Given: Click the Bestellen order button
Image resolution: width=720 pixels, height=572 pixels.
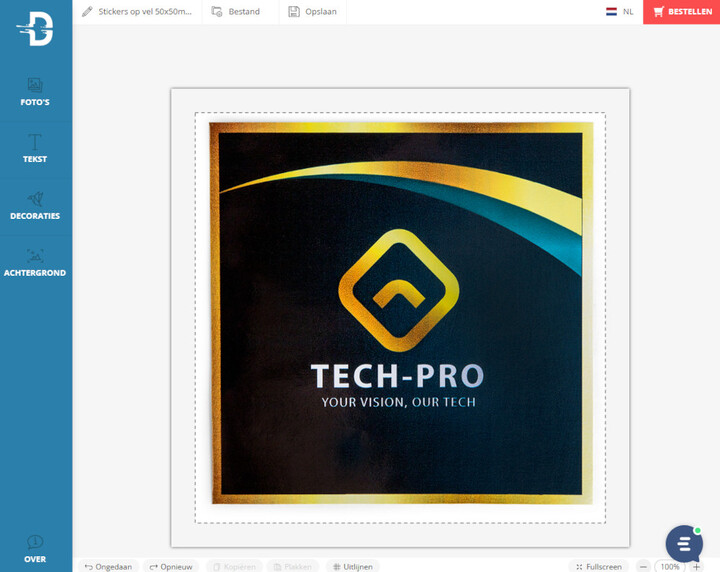Looking at the screenshot, I should pos(682,12).
